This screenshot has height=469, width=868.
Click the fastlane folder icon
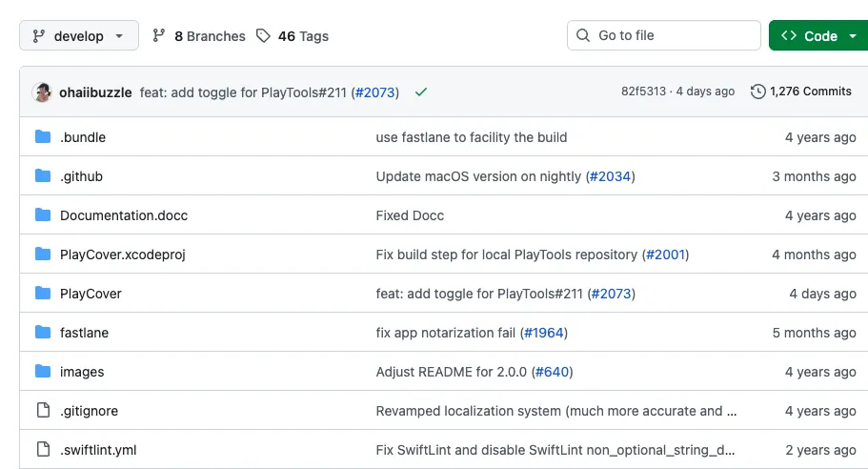[43, 333]
